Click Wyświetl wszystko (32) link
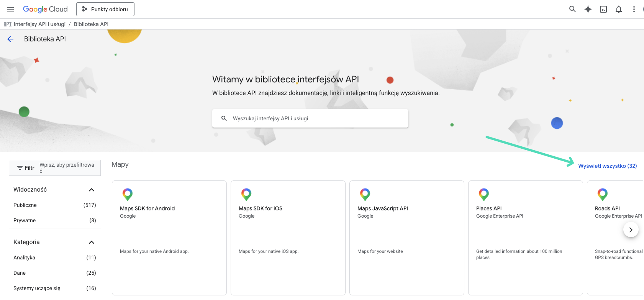 click(x=608, y=166)
